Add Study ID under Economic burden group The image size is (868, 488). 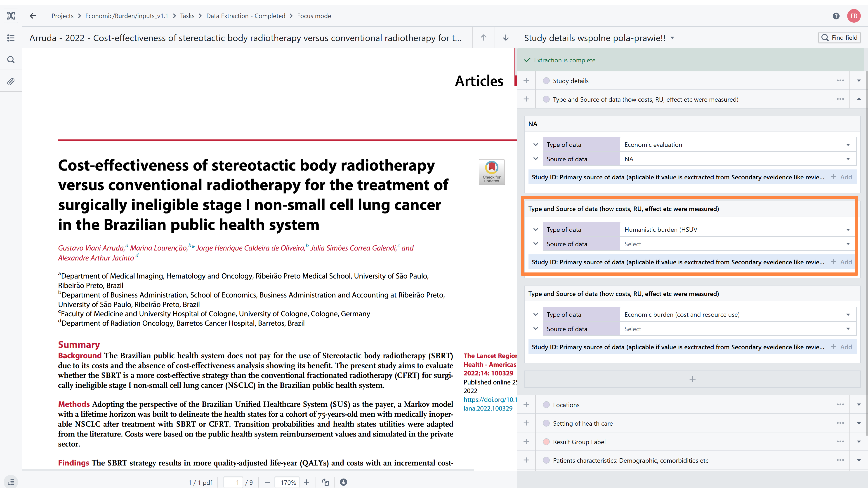tap(841, 347)
